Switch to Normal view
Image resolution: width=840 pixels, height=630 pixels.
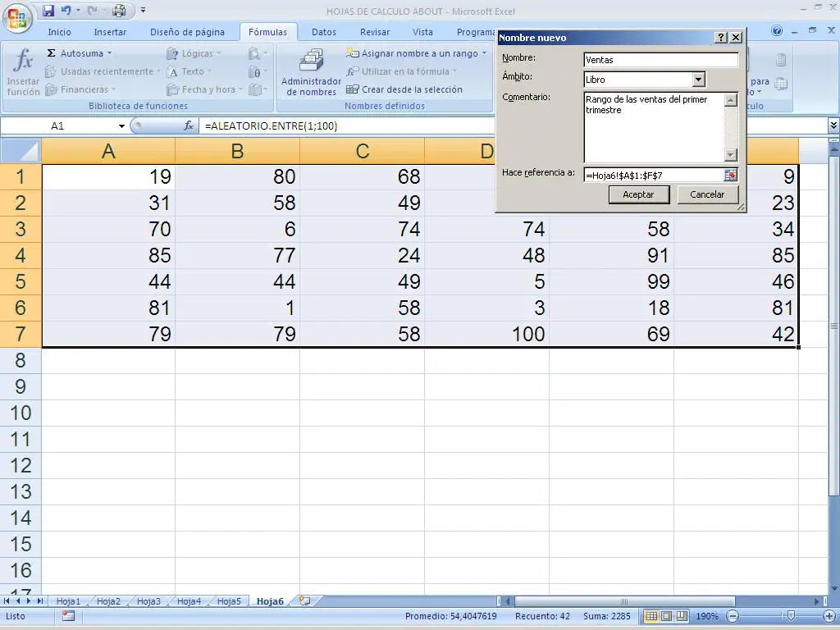click(651, 616)
